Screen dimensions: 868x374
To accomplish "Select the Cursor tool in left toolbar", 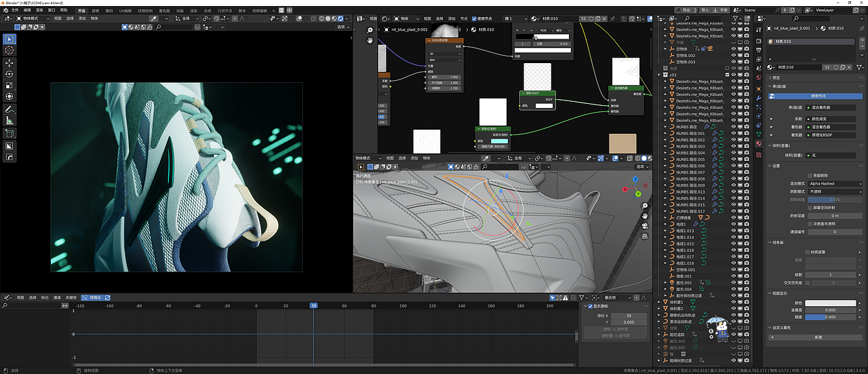I will point(9,50).
